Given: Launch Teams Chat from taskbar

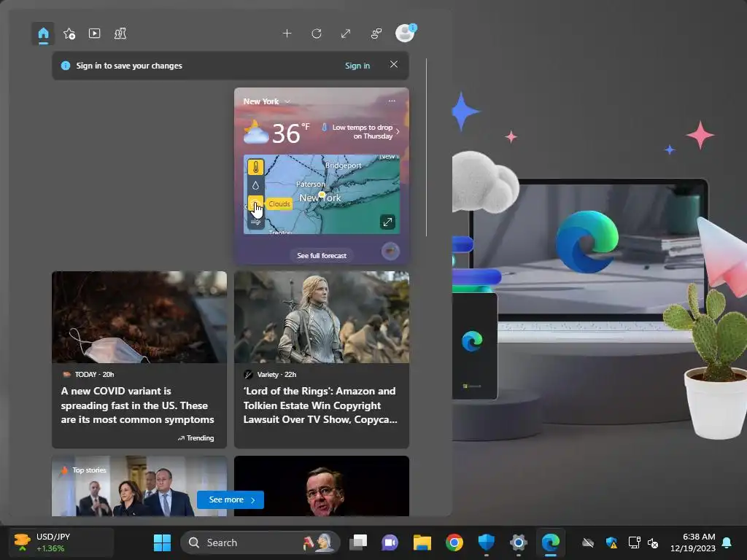Looking at the screenshot, I should click(x=390, y=542).
